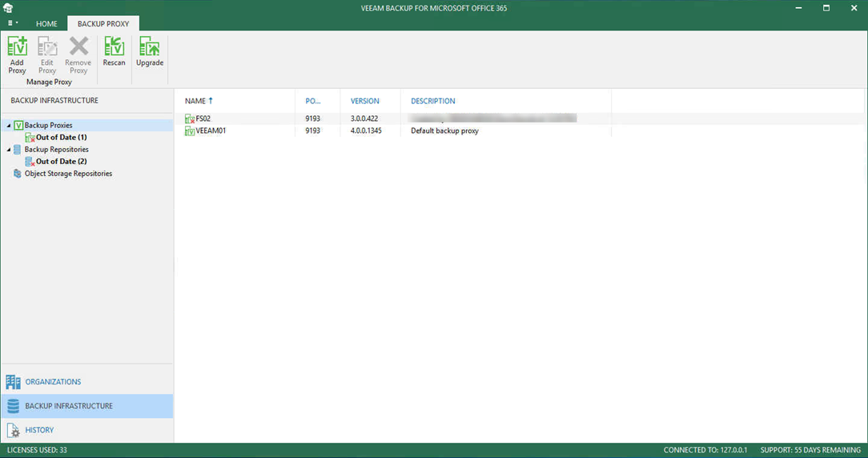This screenshot has width=868, height=458.
Task: Click version 3.0.0.422 cell
Action: [364, 119]
